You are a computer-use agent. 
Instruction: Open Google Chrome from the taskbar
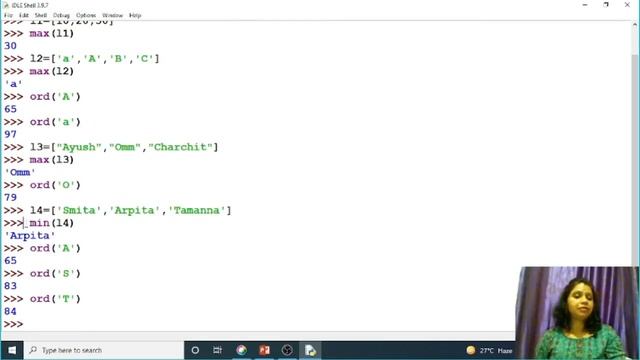coord(241,350)
